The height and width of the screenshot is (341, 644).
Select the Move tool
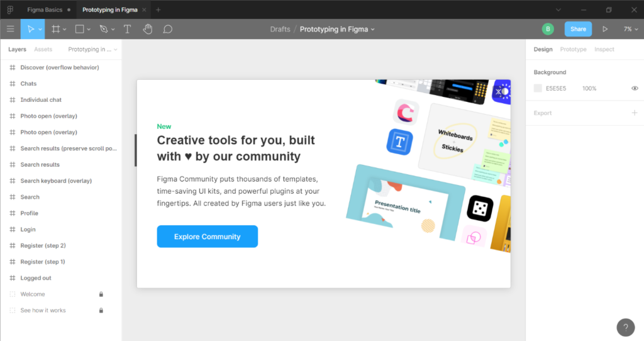[x=30, y=29]
